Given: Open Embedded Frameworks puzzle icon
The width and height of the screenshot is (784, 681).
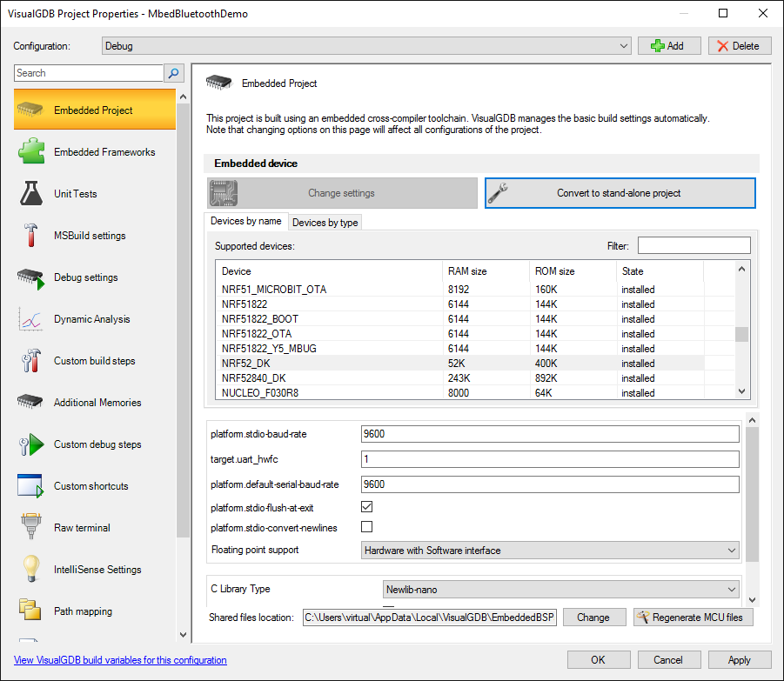Looking at the screenshot, I should [31, 150].
